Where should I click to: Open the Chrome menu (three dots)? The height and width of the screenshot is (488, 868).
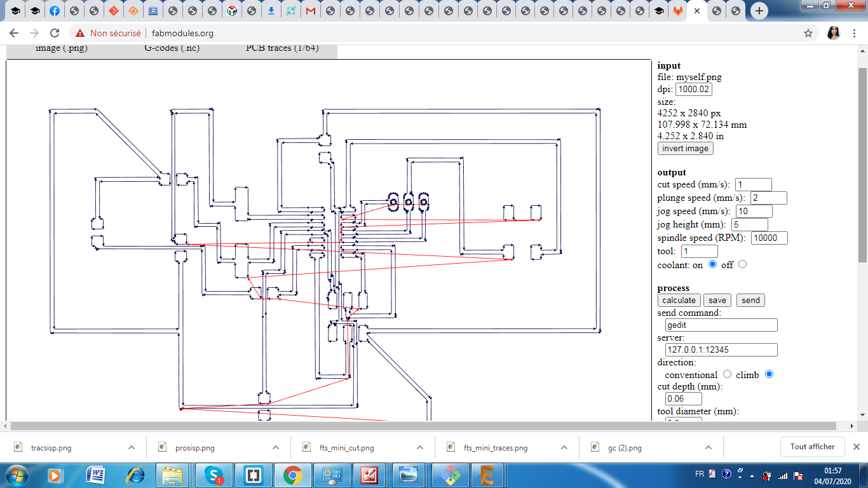tap(855, 33)
